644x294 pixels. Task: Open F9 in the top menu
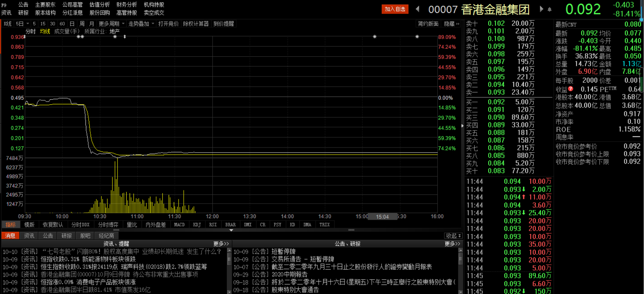point(4,5)
